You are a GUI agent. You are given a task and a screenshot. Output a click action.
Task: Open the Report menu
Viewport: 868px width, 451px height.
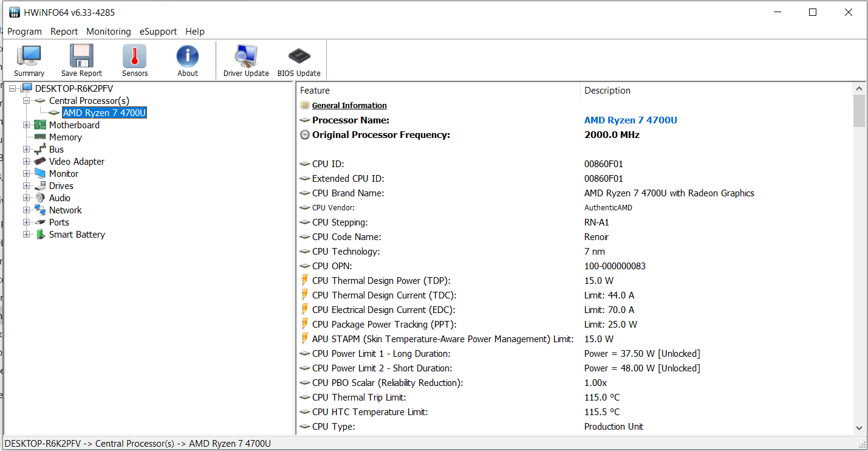(64, 32)
